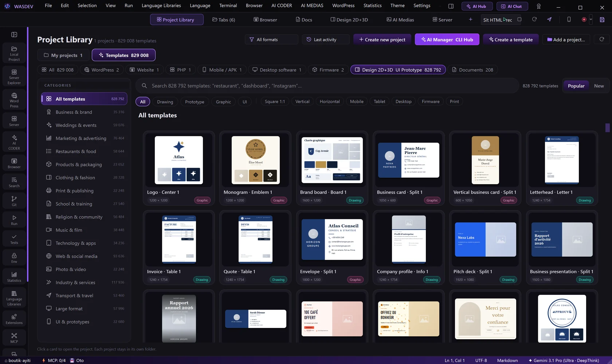The height and width of the screenshot is (364, 612).
Task: Click the template search field
Action: click(x=327, y=86)
